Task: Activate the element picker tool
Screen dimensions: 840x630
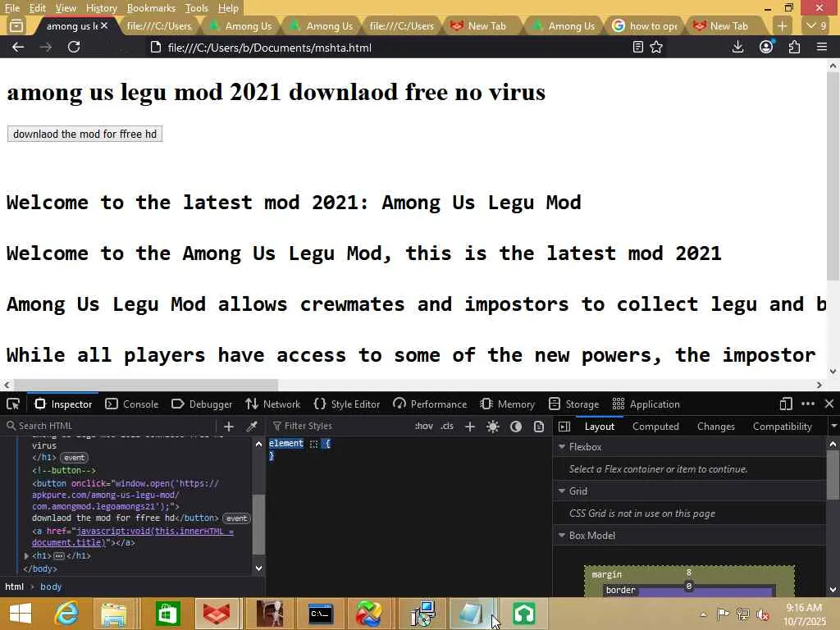Action: coord(13,404)
